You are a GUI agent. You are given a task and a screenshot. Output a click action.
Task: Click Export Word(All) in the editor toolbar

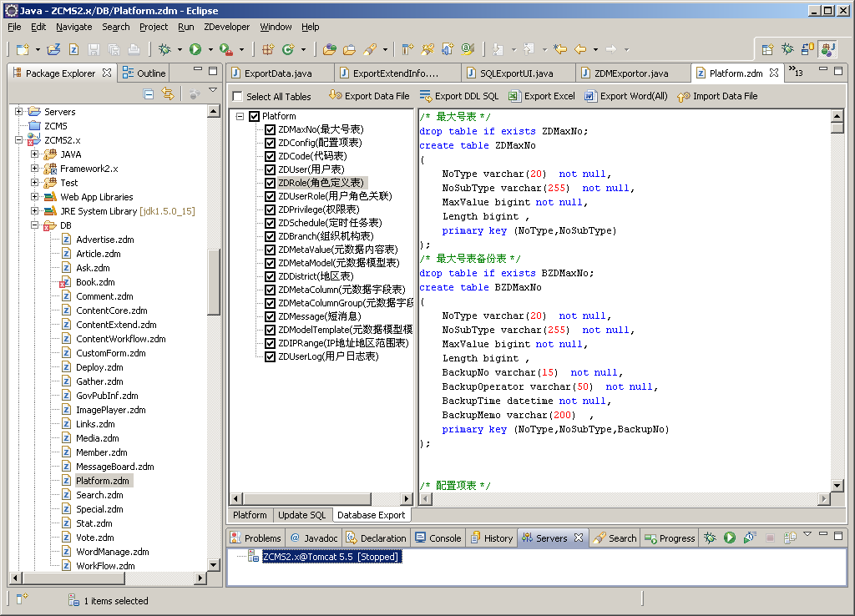tap(626, 96)
